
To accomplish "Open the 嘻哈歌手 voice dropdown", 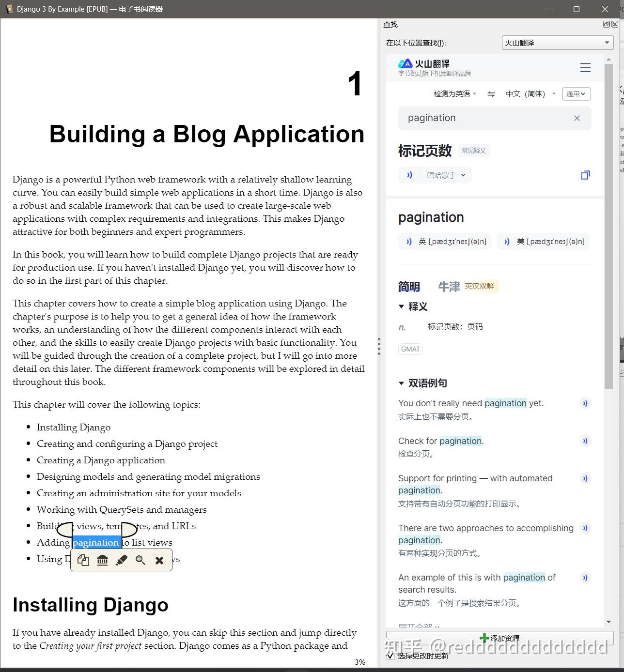I will tap(446, 175).
